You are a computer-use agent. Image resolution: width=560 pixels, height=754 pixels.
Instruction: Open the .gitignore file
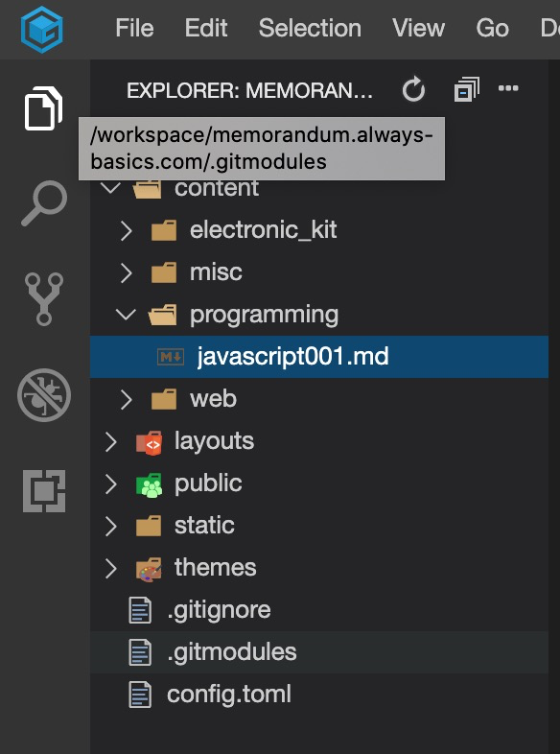pyautogui.click(x=319, y=610)
